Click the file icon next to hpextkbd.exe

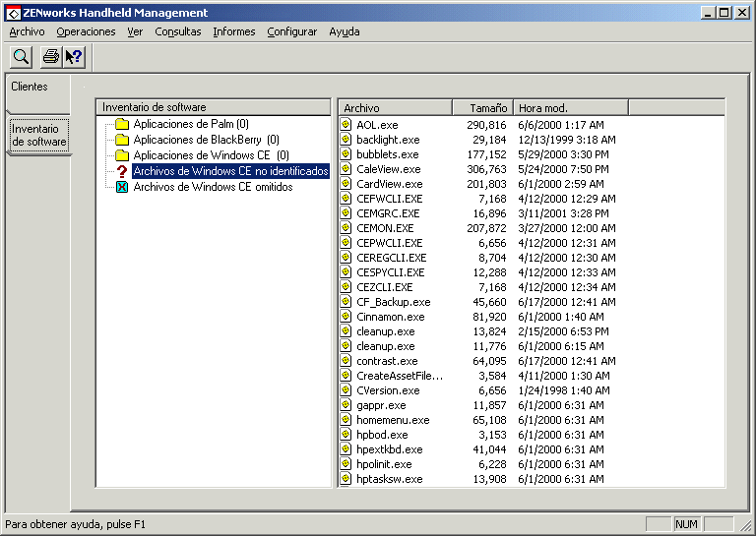click(x=346, y=449)
